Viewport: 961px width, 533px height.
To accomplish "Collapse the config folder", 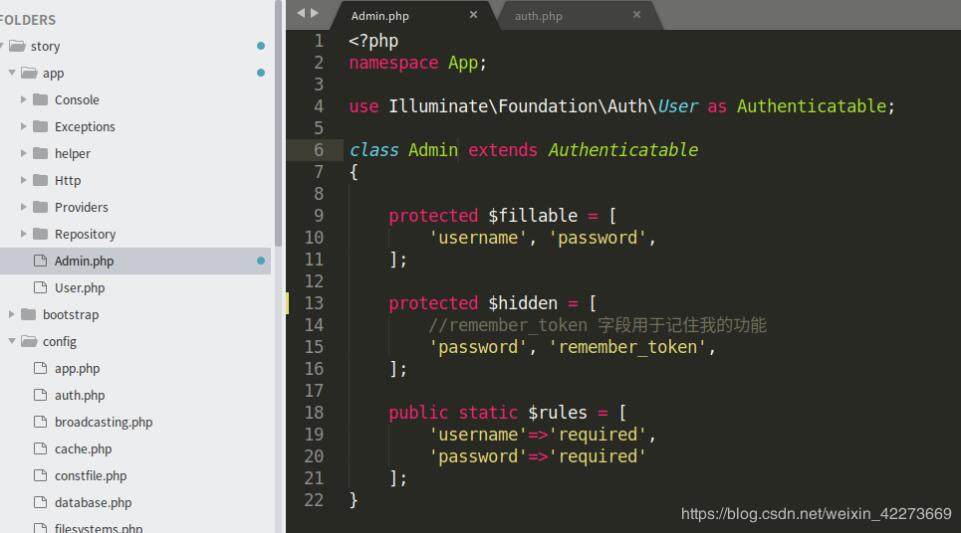I will click(12, 342).
